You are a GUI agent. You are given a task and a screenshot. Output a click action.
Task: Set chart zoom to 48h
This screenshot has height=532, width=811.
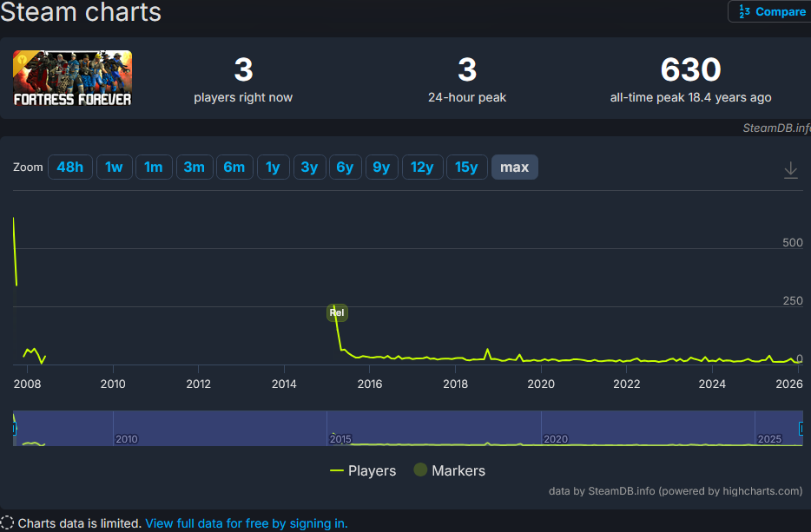click(x=69, y=167)
